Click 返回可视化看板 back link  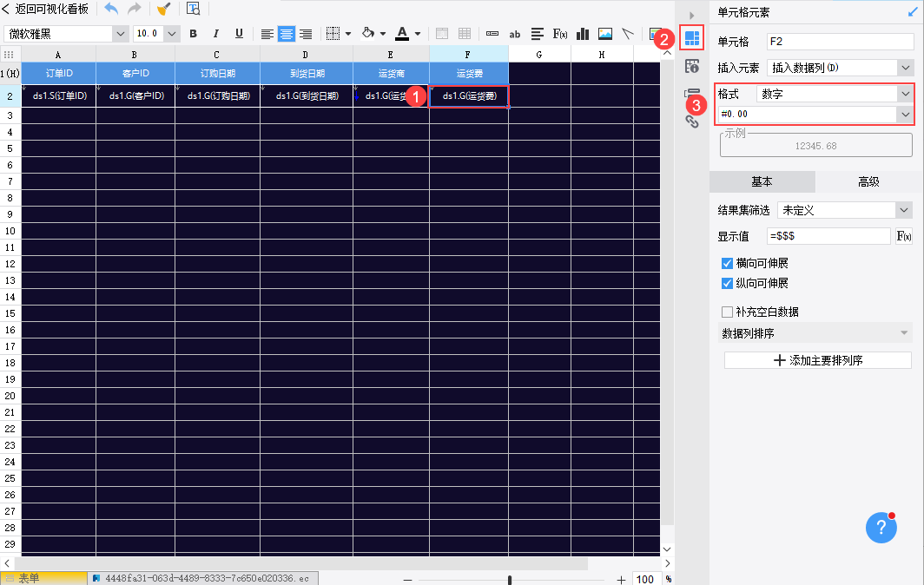coord(46,9)
